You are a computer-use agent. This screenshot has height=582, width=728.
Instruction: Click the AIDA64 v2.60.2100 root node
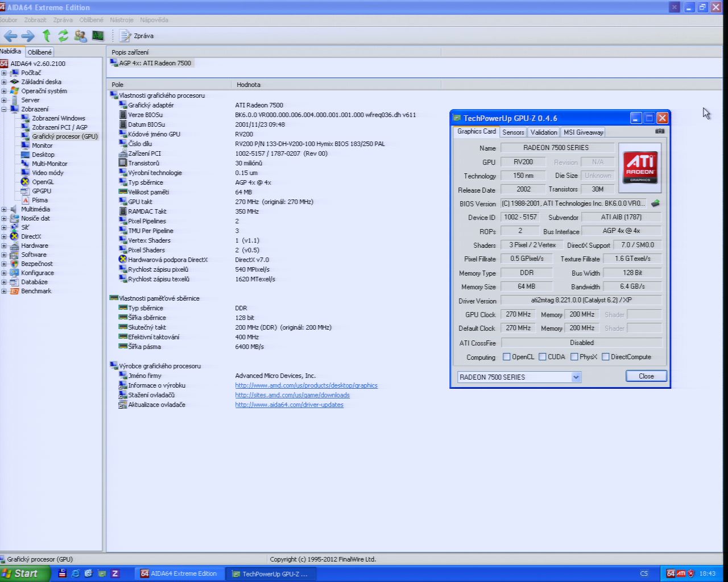point(38,64)
